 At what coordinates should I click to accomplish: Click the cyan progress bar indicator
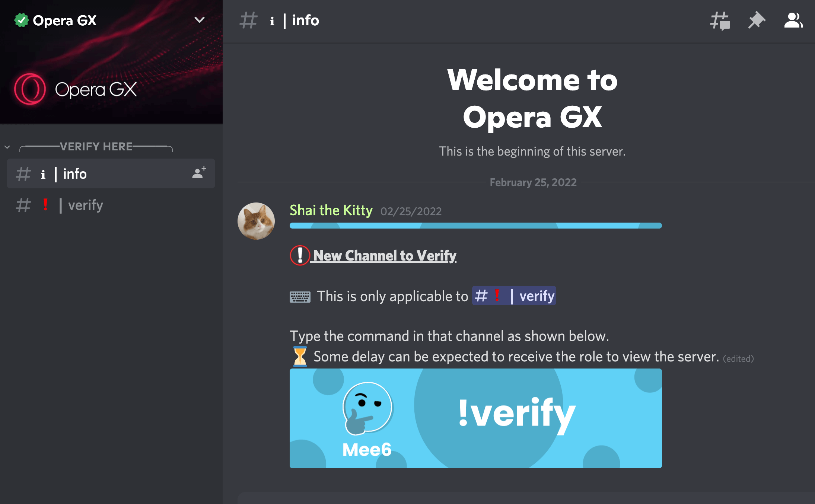(474, 227)
